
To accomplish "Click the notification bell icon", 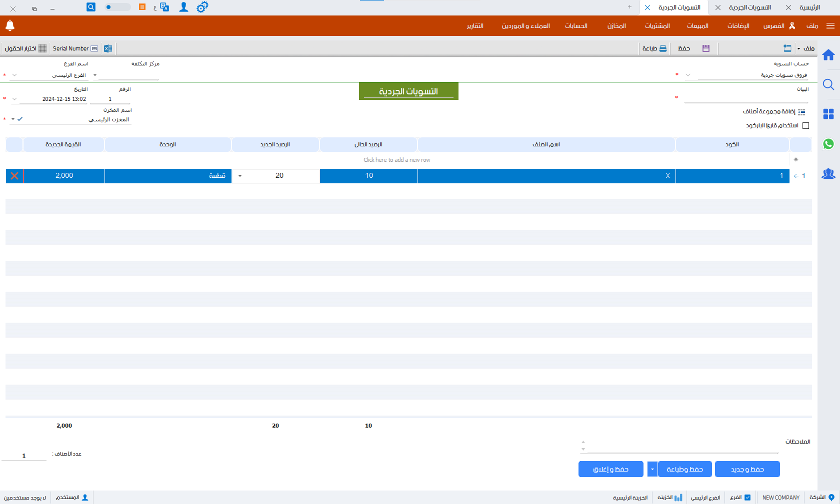I will 10,25.
